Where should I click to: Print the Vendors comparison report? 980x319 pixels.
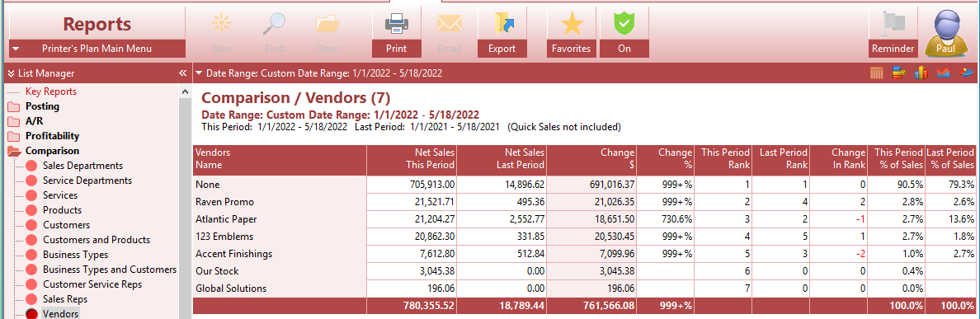pyautogui.click(x=396, y=32)
